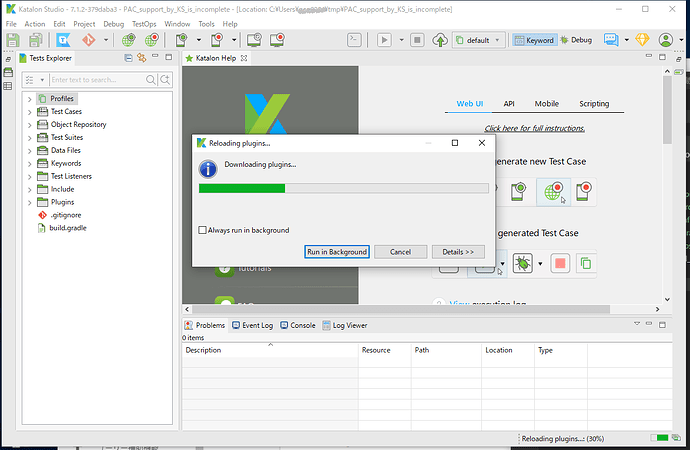Click the Save toolbar icon
The height and width of the screenshot is (450, 690).
click(x=13, y=40)
